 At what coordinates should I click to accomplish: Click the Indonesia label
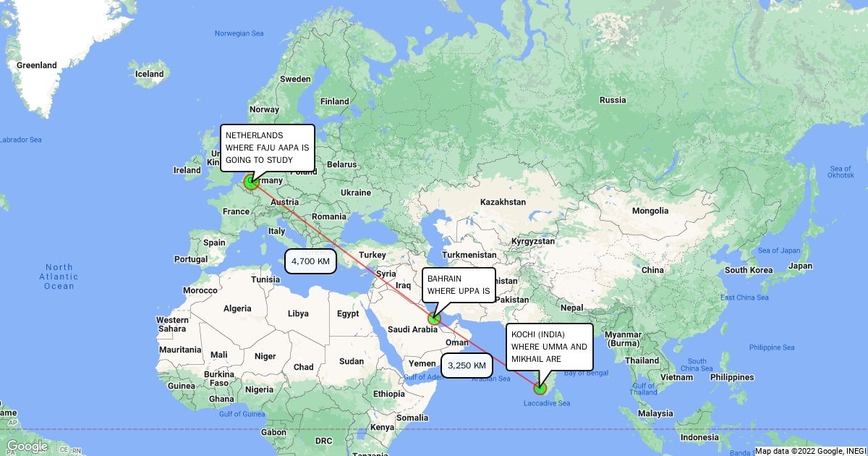[698, 438]
